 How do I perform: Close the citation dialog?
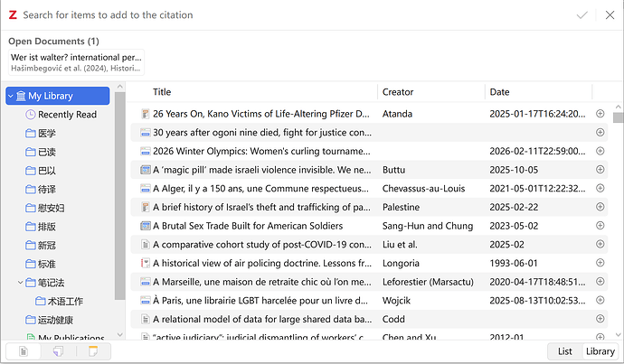pyautogui.click(x=610, y=15)
